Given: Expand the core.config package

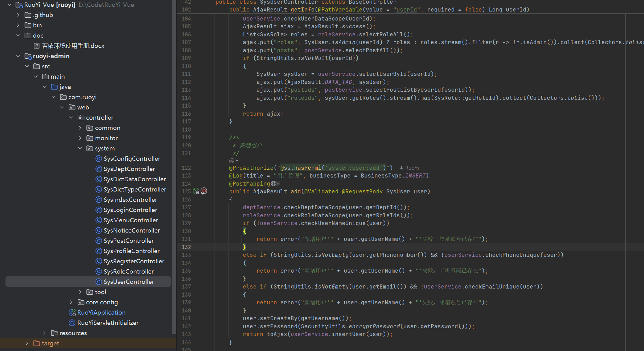Looking at the screenshot, I should pyautogui.click(x=71, y=302).
